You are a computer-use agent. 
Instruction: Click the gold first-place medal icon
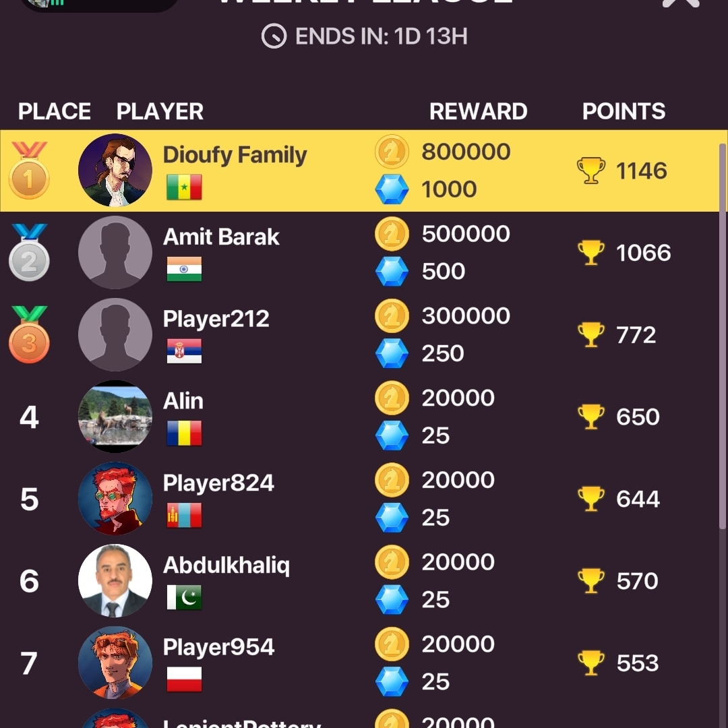pyautogui.click(x=29, y=171)
